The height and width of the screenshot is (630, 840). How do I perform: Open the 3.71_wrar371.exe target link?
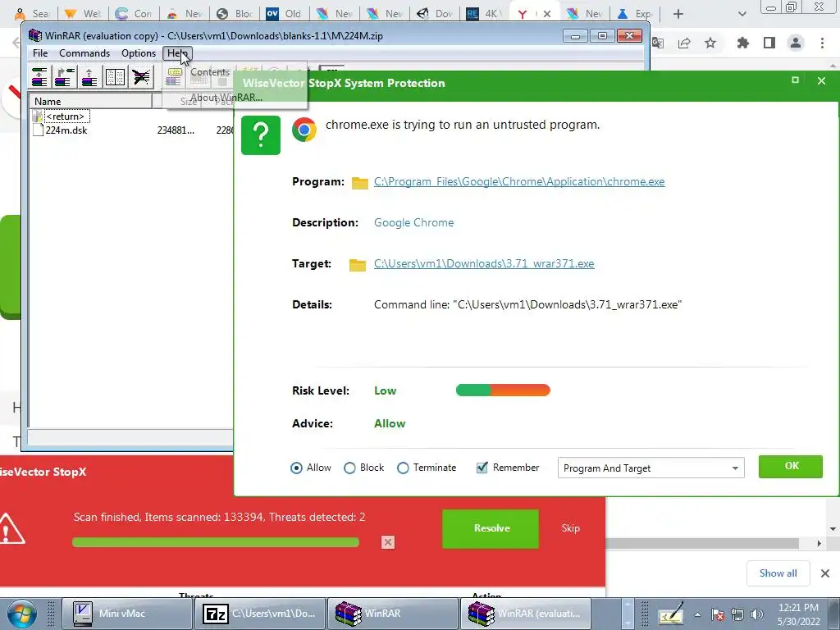click(484, 263)
